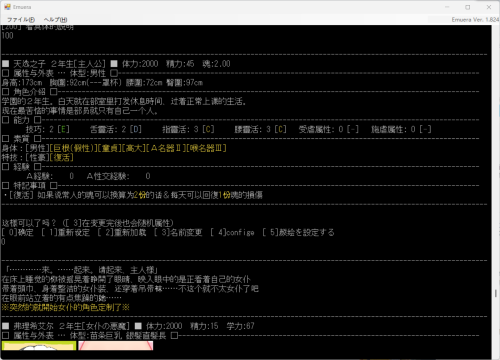Click the 施虐属性: 0 [-] stat

[x=401, y=129]
